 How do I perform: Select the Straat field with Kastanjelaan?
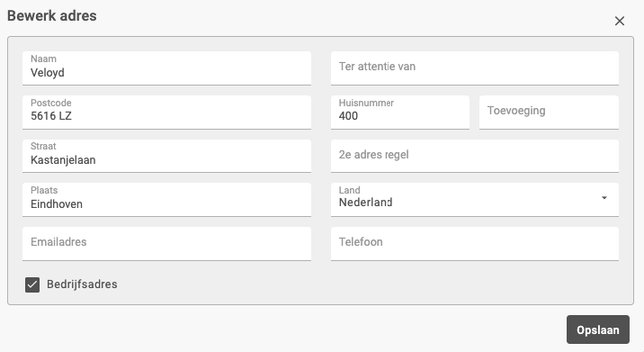click(x=166, y=156)
